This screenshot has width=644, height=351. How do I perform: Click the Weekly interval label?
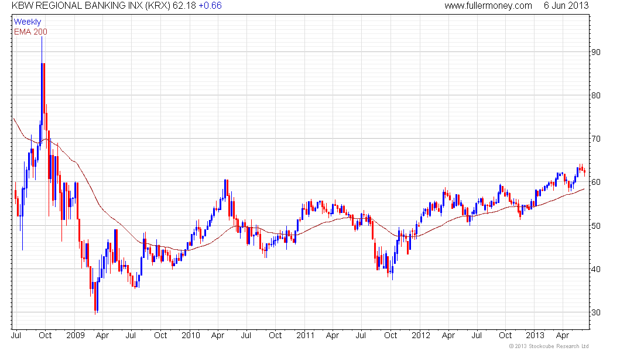(x=28, y=22)
